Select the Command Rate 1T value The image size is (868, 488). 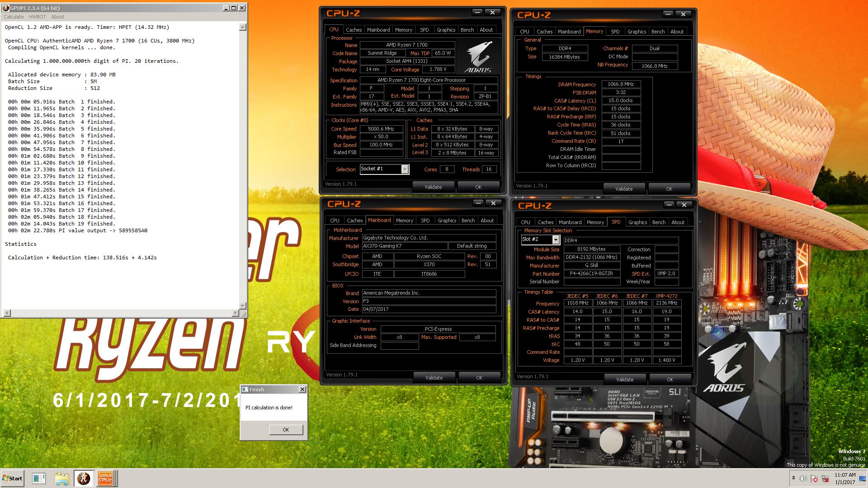tap(621, 141)
